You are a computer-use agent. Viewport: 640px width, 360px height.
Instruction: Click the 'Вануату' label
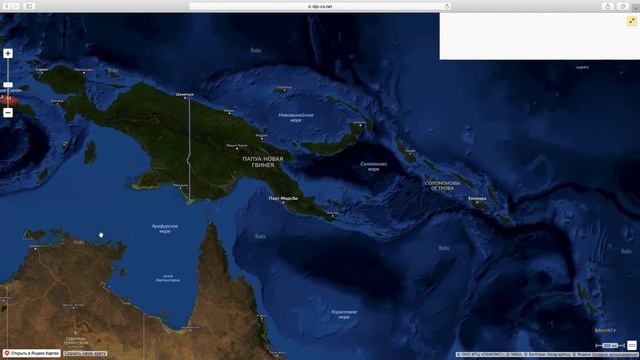click(x=605, y=330)
